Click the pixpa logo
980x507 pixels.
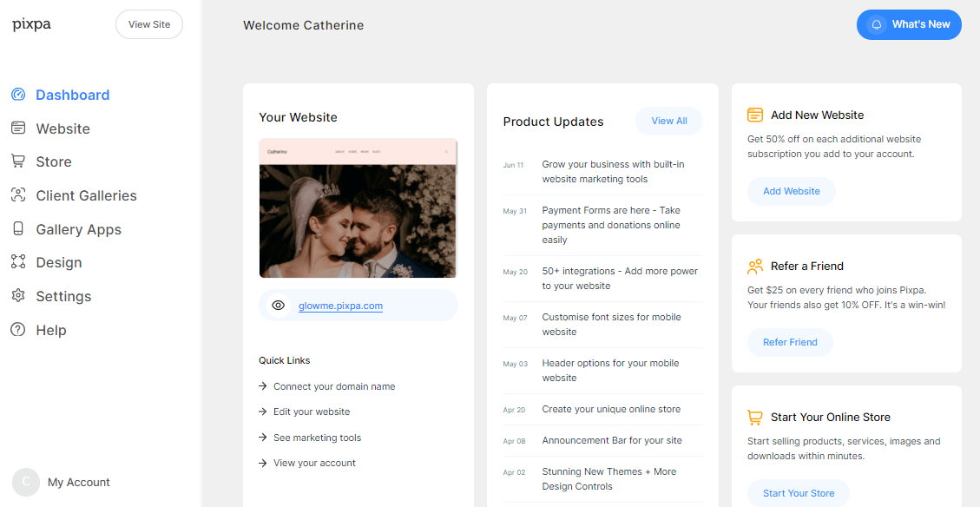[x=31, y=24]
